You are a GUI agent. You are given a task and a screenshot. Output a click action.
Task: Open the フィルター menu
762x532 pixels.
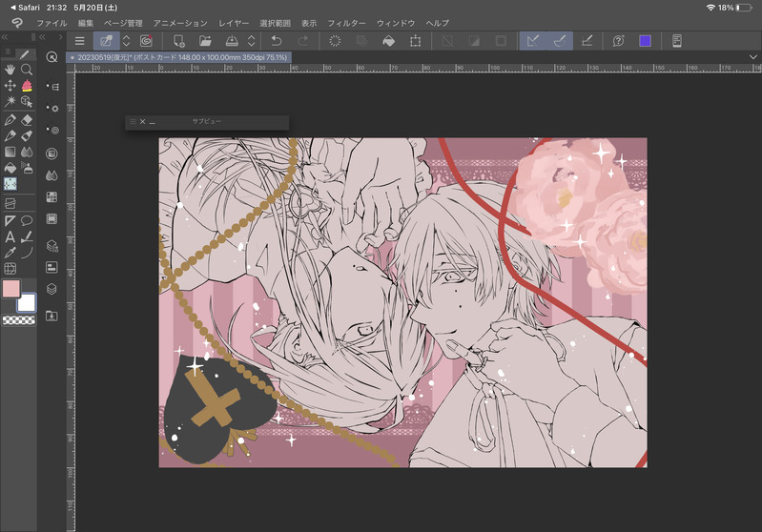(346, 23)
